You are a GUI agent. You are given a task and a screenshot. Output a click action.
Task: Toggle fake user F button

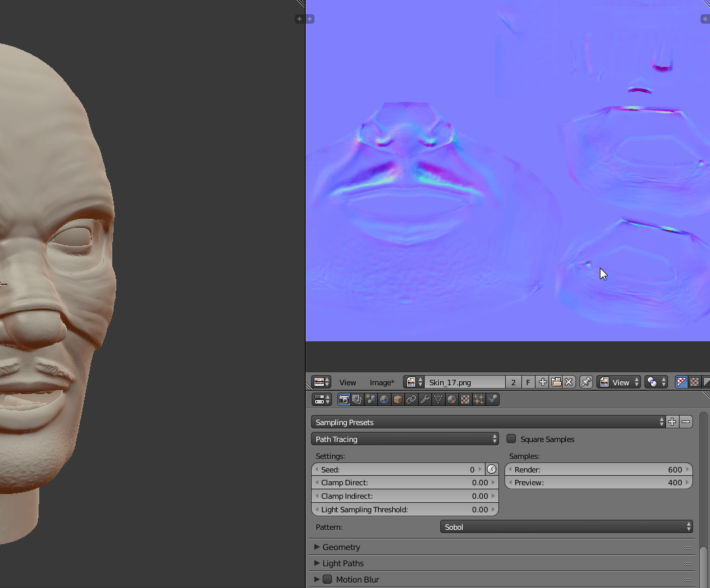coord(528,383)
